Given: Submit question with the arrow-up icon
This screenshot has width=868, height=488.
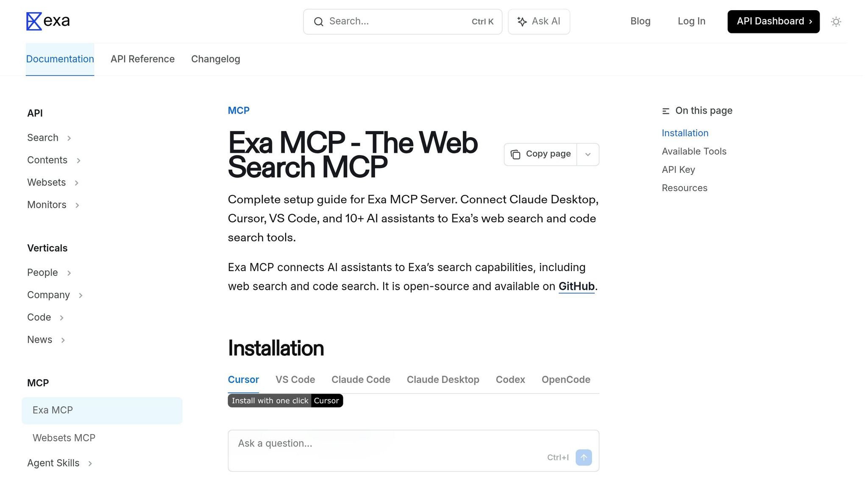Looking at the screenshot, I should (584, 457).
